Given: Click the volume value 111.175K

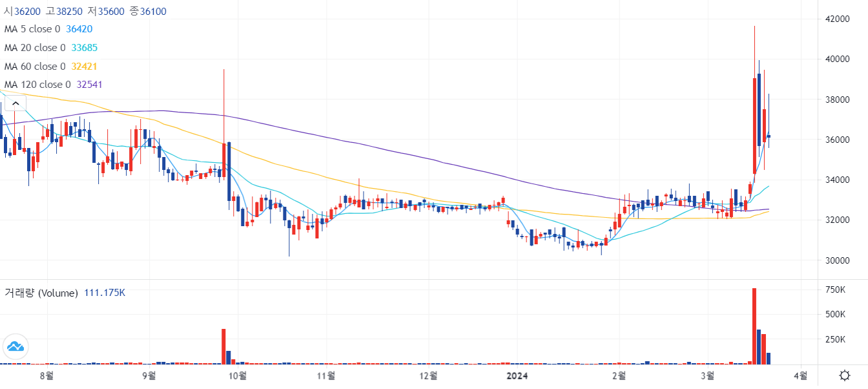Looking at the screenshot, I should tap(105, 293).
